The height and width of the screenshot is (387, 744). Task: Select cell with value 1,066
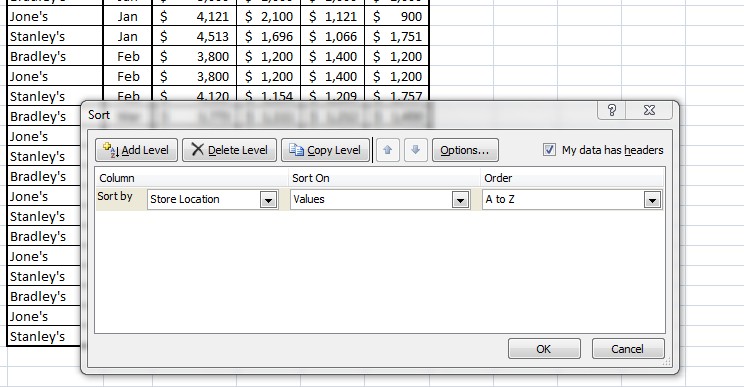(x=333, y=37)
